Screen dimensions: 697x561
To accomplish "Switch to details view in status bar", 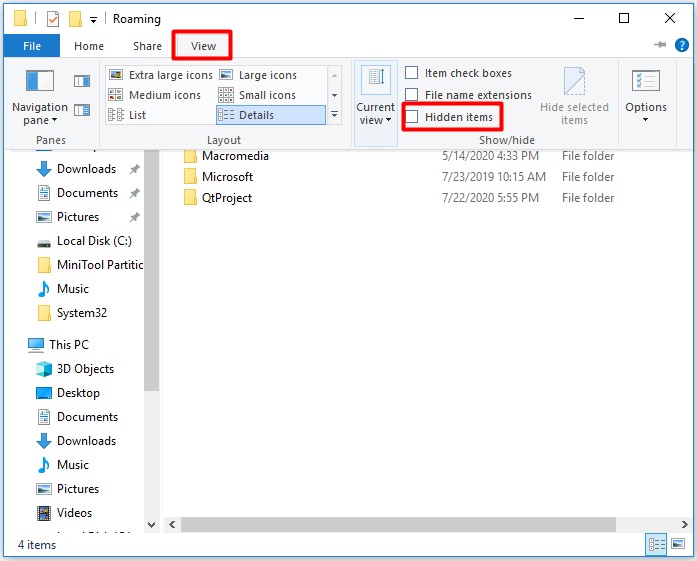I will [x=656, y=545].
